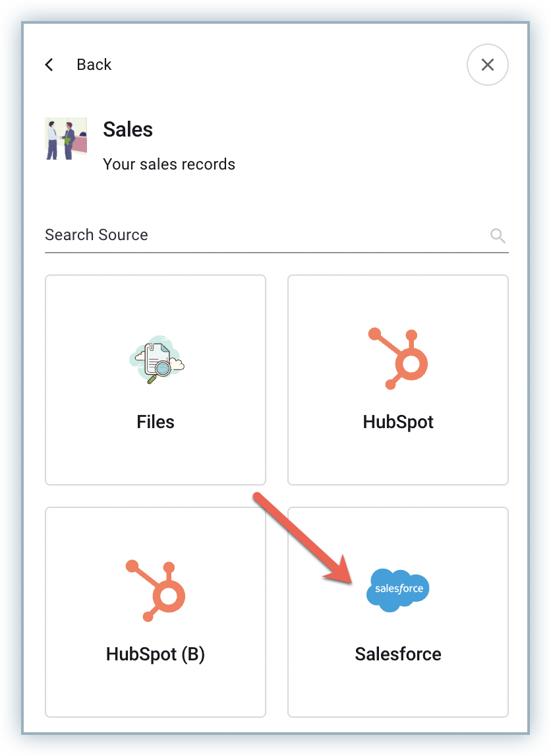Image resolution: width=551 pixels, height=756 pixels.
Task: Select the Files label text
Action: click(156, 422)
